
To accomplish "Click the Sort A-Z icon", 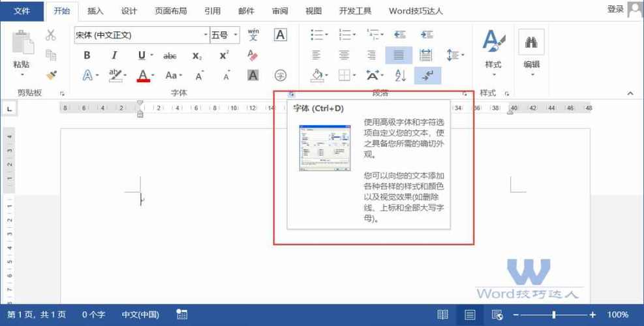I will tap(401, 76).
